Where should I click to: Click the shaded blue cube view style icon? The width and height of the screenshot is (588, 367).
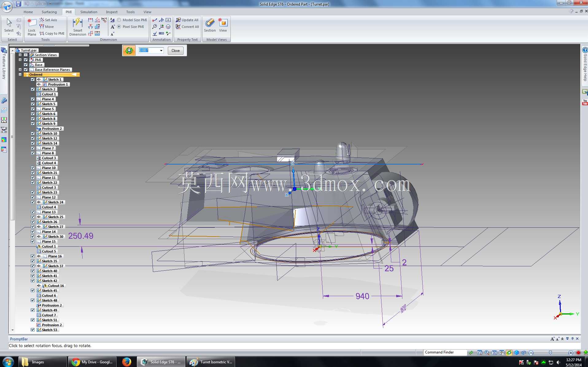[516, 353]
